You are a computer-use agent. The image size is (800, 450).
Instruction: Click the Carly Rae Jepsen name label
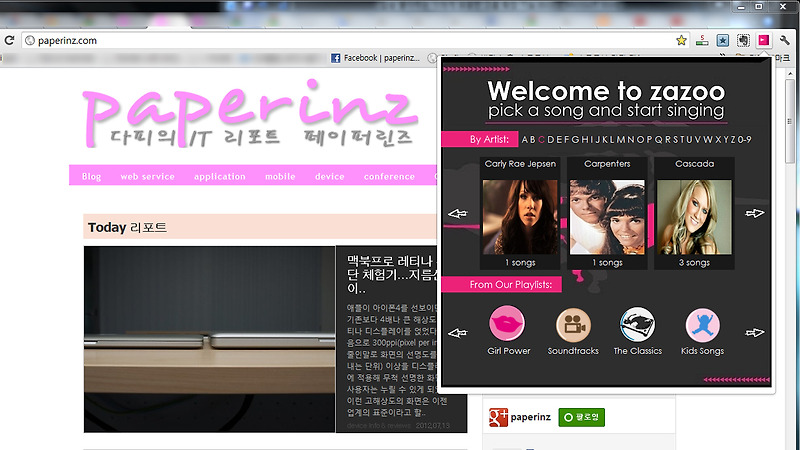coord(520,164)
